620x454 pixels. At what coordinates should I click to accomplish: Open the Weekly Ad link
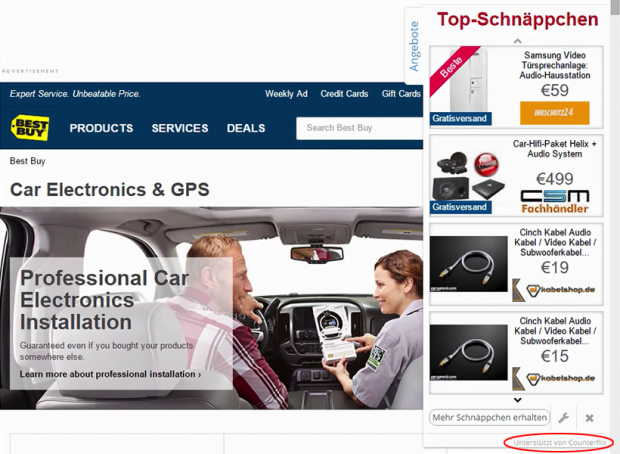286,94
